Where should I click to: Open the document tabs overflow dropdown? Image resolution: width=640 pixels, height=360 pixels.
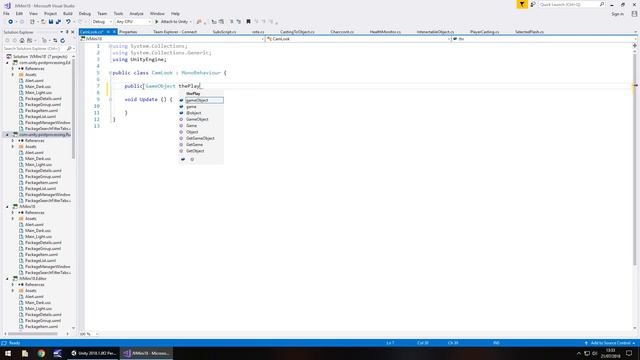click(635, 32)
